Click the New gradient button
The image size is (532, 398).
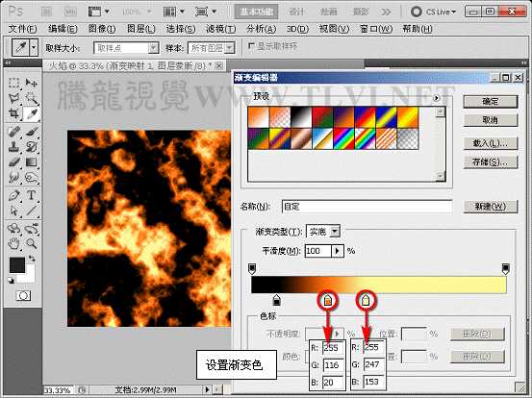(x=491, y=206)
